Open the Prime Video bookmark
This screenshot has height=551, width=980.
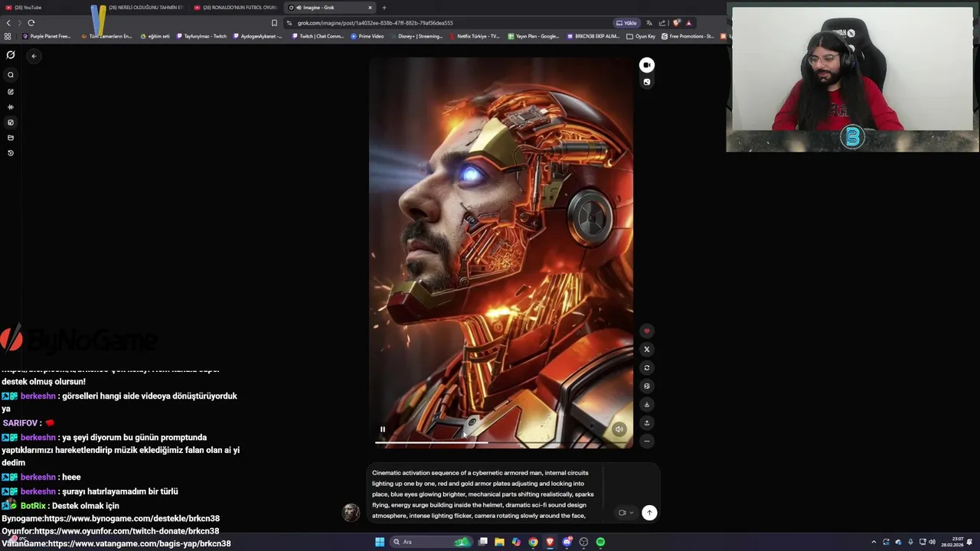pyautogui.click(x=367, y=36)
